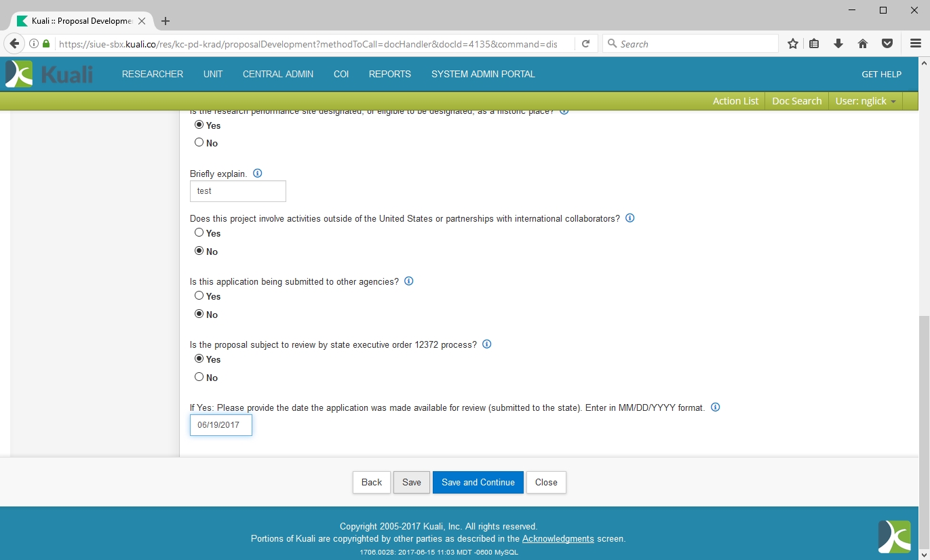
Task: Show help for executive order 12372 question
Action: [x=486, y=344]
